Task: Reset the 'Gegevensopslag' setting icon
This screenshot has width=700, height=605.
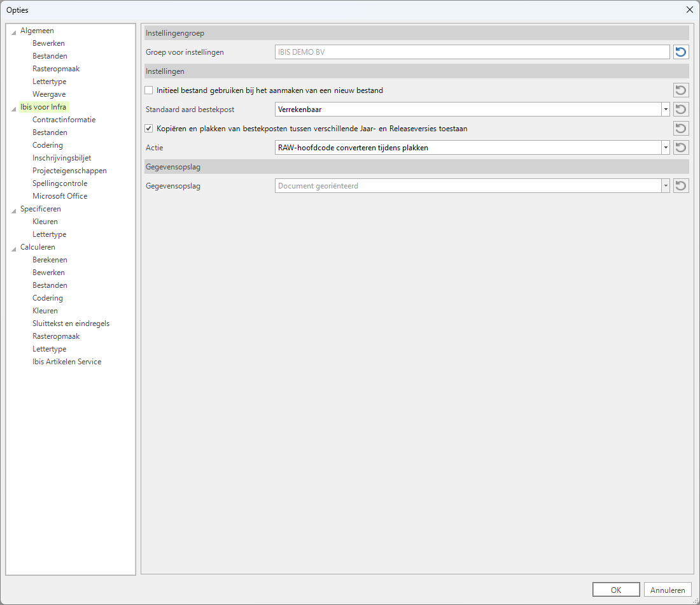Action: (681, 186)
